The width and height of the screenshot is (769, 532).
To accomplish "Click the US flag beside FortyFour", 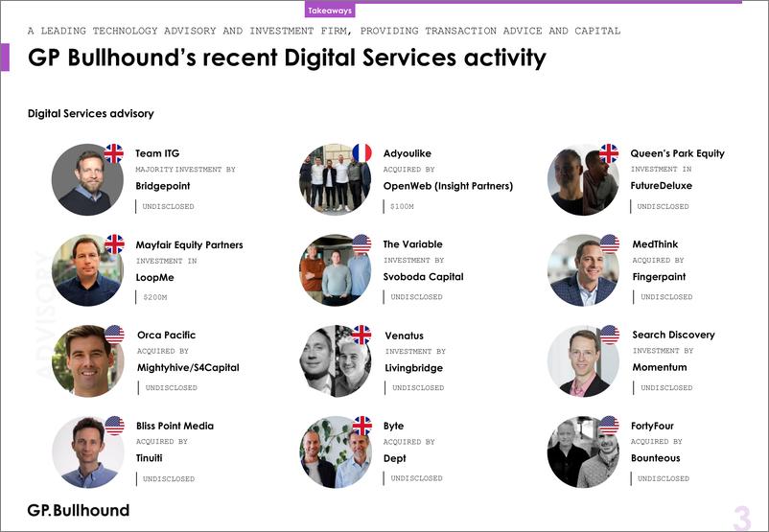I will 609,425.
